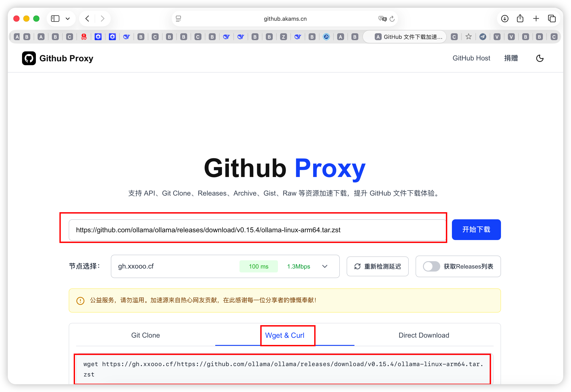The image size is (571, 392).
Task: Click the Safari sidebar toggle icon
Action: click(55, 19)
